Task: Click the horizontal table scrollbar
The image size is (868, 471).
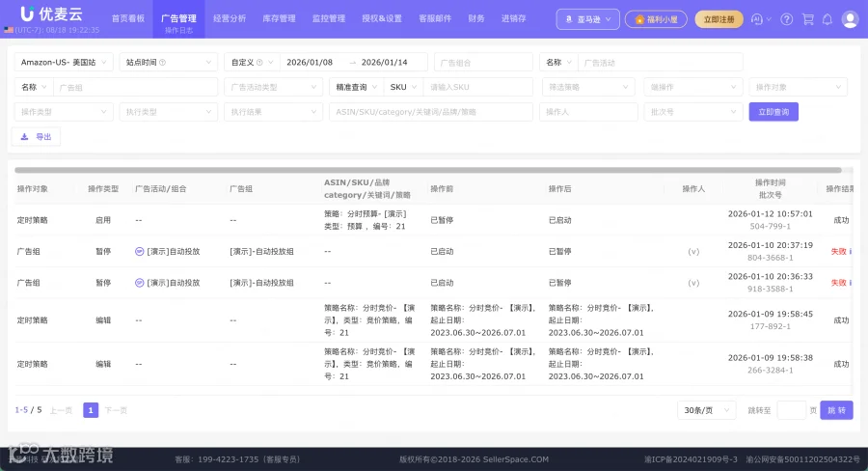Action: coord(428,170)
